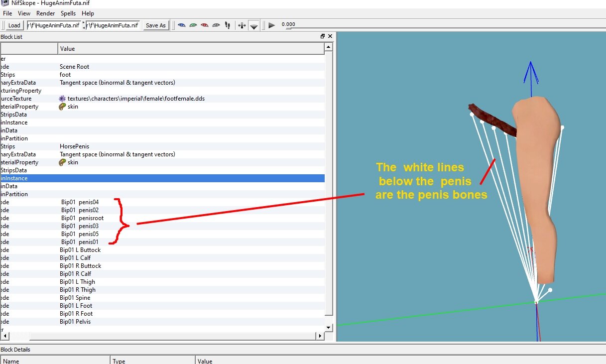This screenshot has height=364, width=606.
Task: Select the second Tangent space row
Action: click(x=162, y=154)
